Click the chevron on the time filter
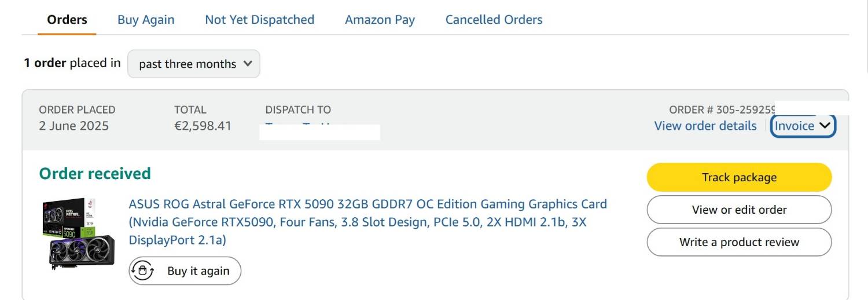Viewport: 868px width, 300px height. pos(248,63)
